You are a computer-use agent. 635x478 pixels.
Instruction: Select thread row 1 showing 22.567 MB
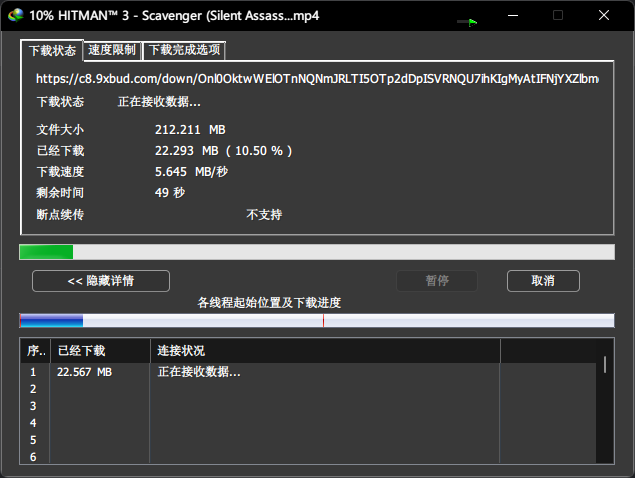pyautogui.click(x=308, y=372)
